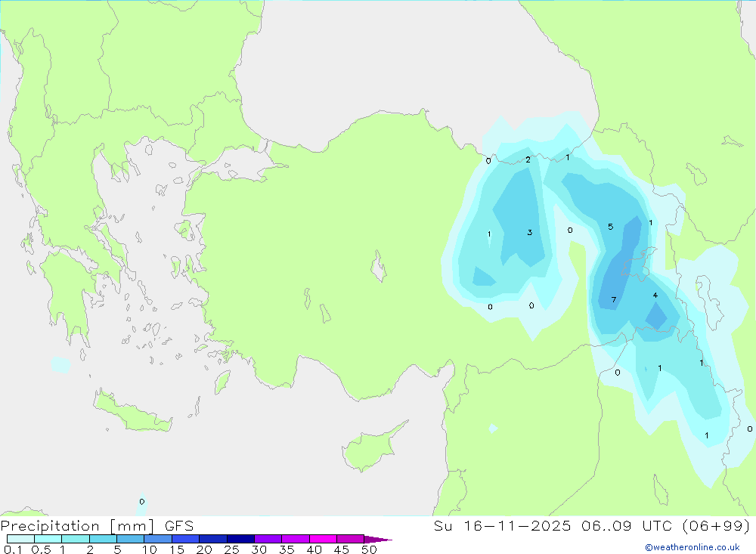Click the '20' legend tick label
The height and width of the screenshot is (554, 756).
coord(204,549)
